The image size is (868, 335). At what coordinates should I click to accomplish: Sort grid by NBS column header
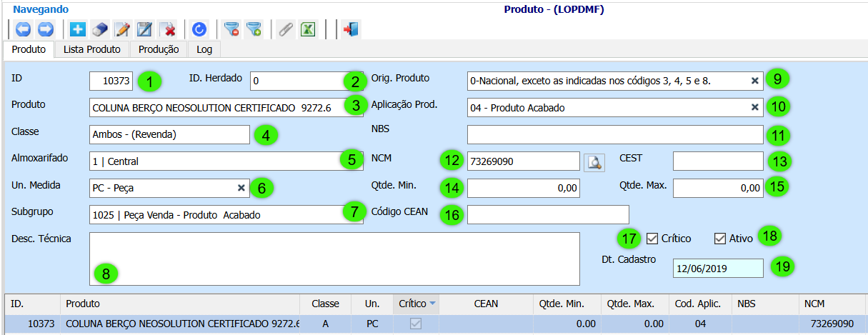[765, 304]
